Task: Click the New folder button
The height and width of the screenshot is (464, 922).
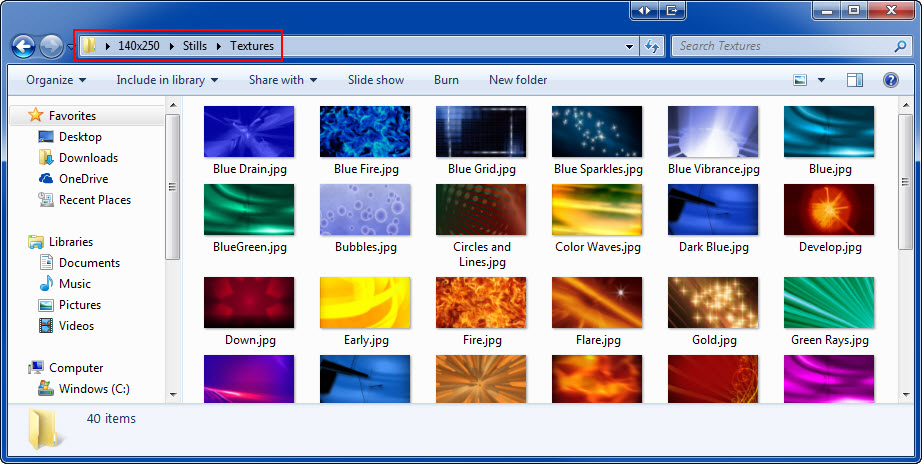Action: pyautogui.click(x=517, y=80)
